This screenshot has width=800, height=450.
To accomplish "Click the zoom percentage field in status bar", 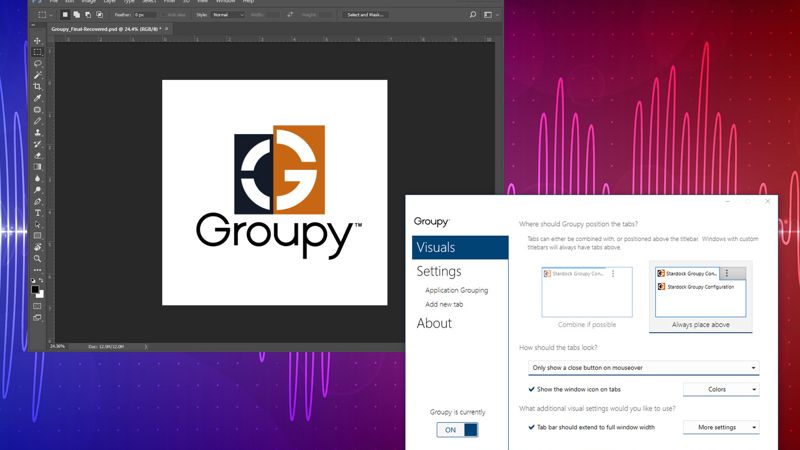I will tap(58, 347).
